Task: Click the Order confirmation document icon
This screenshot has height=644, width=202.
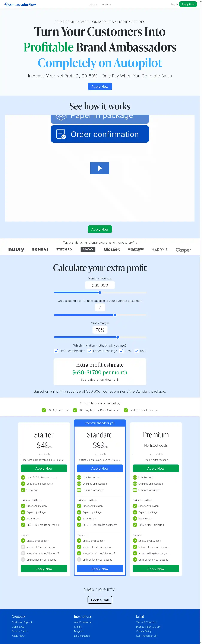Action: [x=61, y=134]
